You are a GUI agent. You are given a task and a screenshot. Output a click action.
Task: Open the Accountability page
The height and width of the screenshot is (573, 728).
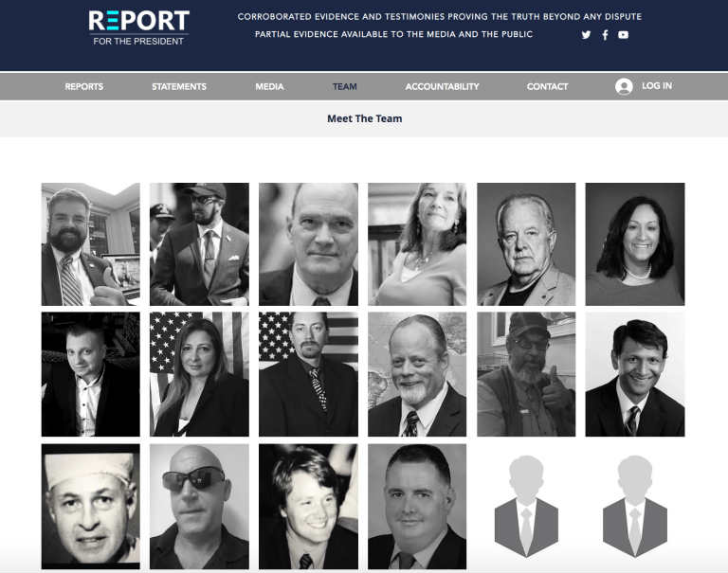(442, 87)
